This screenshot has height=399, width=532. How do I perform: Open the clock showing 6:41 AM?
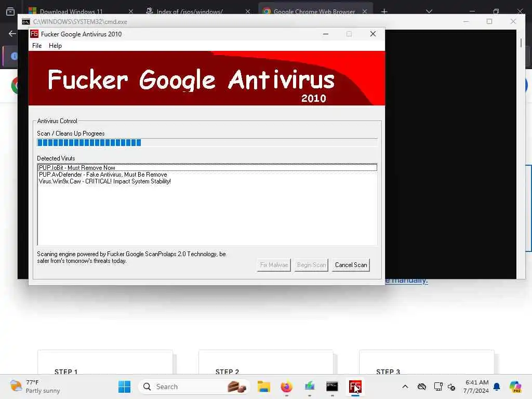click(x=476, y=387)
